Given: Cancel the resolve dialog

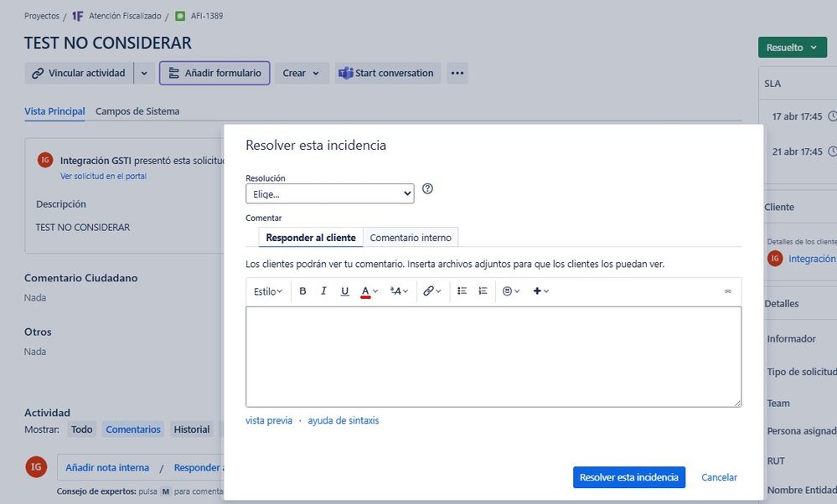Looking at the screenshot, I should 719,477.
